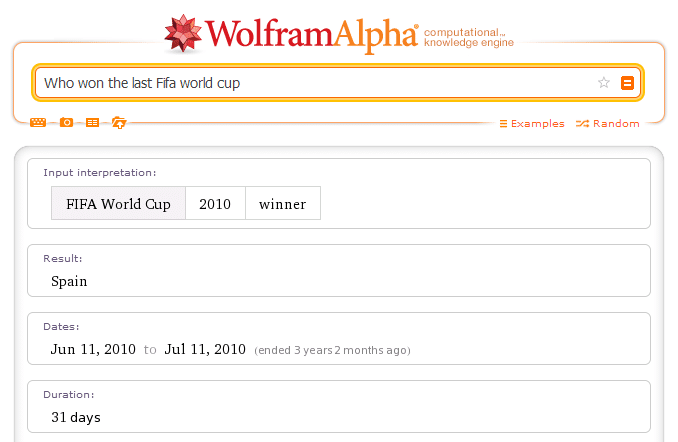Image resolution: width=678 pixels, height=442 pixels.
Task: Click the "2010" interpretation cell
Action: point(215,204)
